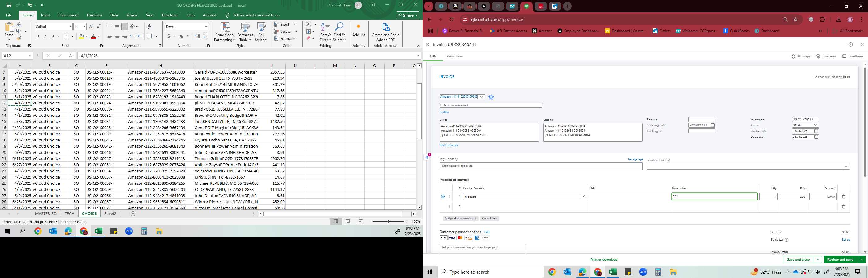Toggle Italic formatting in Excel
The width and height of the screenshot is (868, 278).
(x=45, y=36)
